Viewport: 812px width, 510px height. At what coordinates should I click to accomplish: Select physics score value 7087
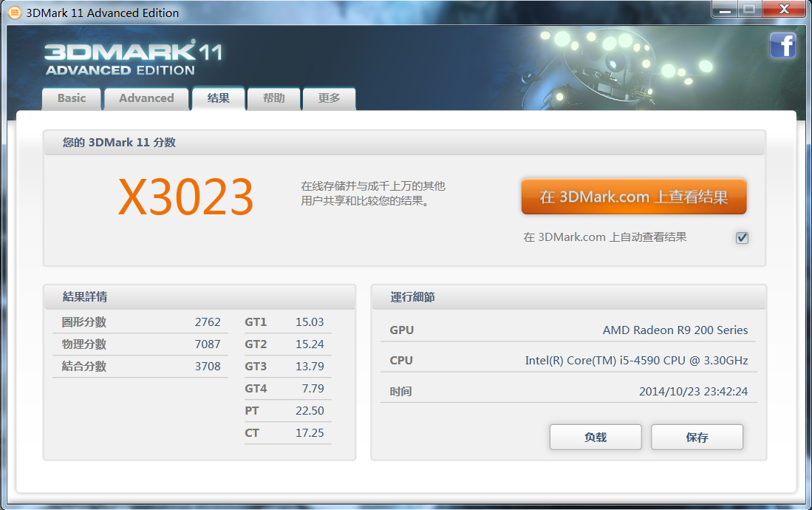coord(208,344)
